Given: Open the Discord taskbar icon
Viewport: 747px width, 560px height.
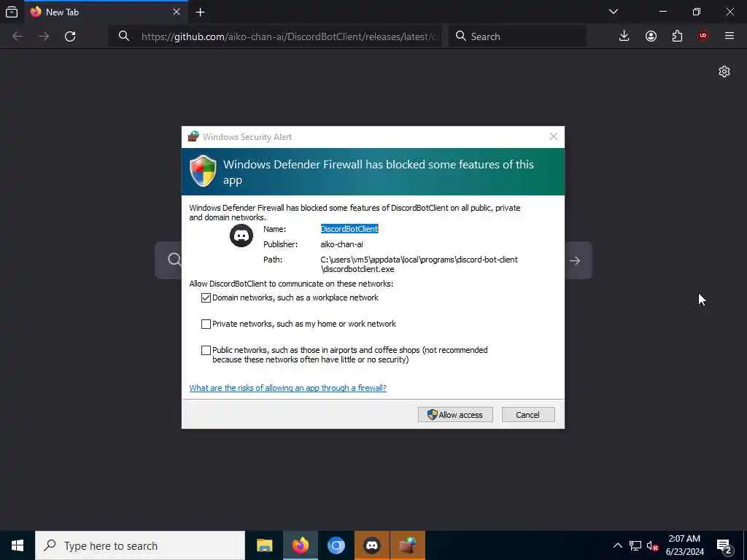Looking at the screenshot, I should click(x=371, y=545).
